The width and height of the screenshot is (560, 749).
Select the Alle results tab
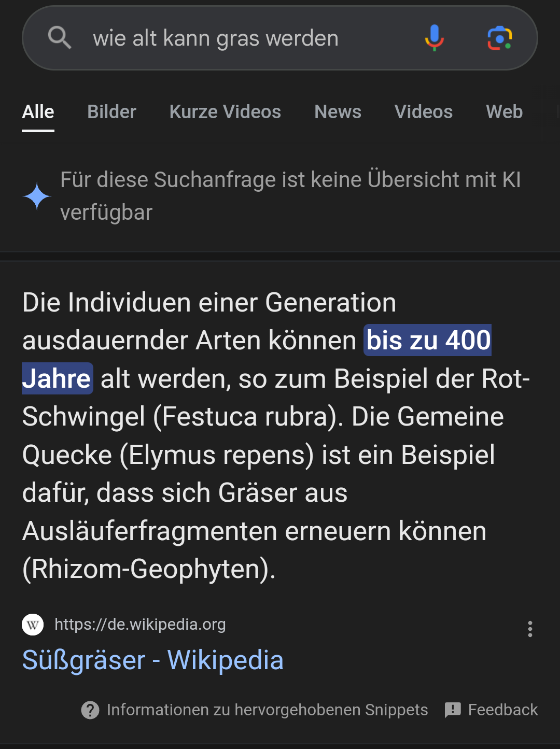tap(38, 112)
